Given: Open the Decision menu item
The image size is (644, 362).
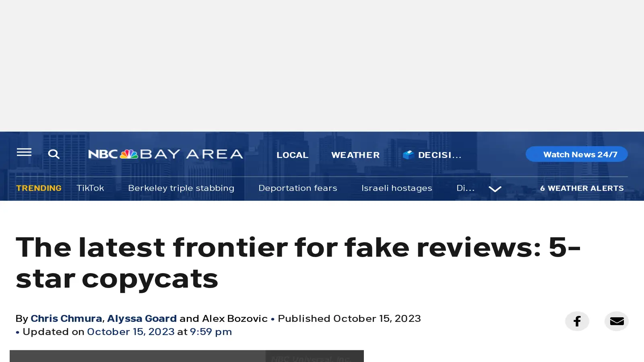Looking at the screenshot, I should tap(439, 155).
